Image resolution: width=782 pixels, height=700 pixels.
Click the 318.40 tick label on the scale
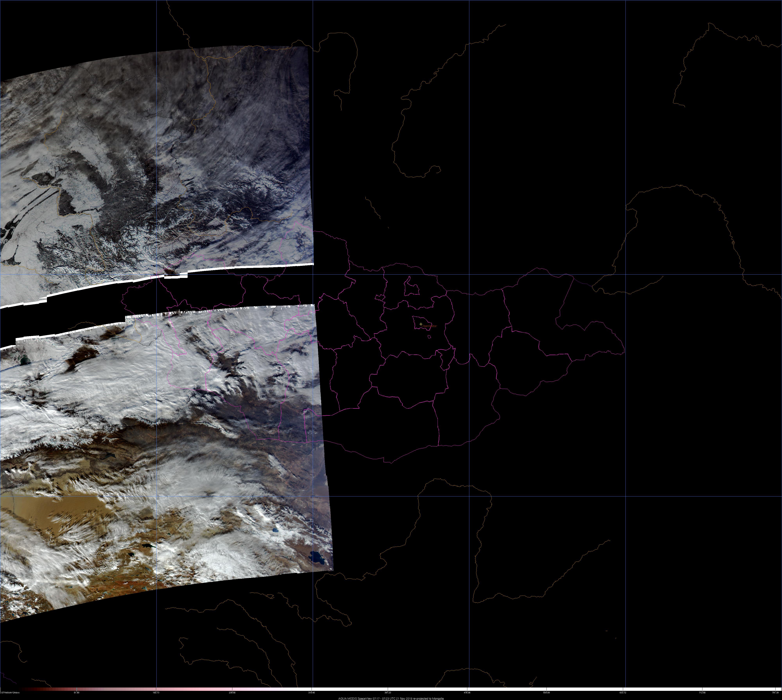[312, 693]
